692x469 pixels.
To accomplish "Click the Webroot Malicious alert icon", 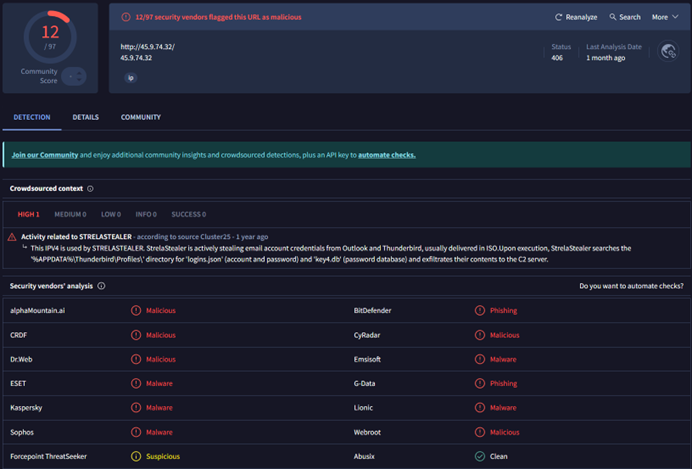I will pos(480,432).
